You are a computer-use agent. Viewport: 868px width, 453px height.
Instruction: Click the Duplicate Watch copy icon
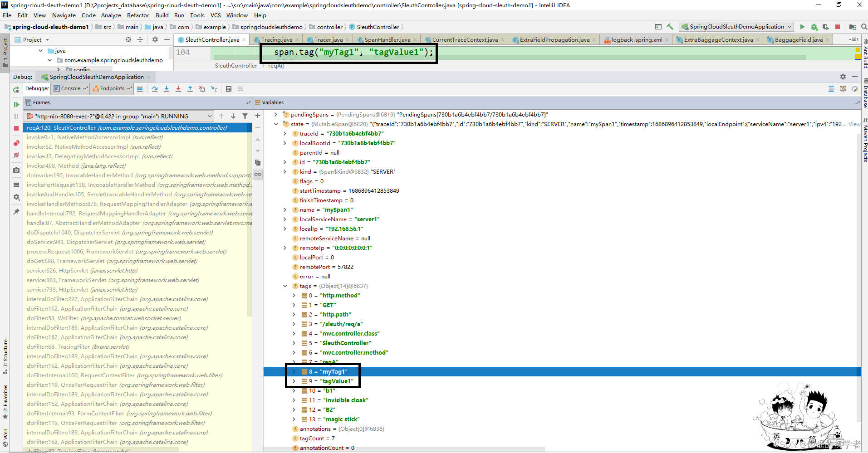click(258, 162)
